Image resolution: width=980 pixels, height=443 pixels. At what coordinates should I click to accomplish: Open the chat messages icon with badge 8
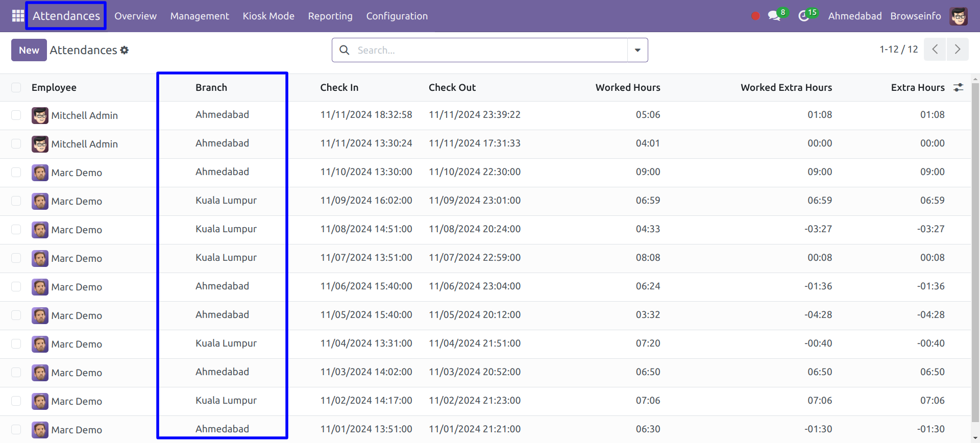775,16
